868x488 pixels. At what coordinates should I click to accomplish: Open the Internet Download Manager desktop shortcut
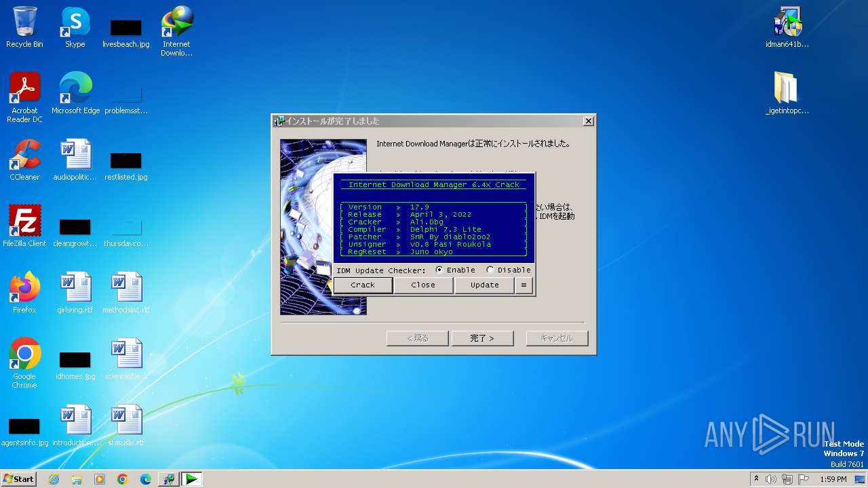(176, 30)
